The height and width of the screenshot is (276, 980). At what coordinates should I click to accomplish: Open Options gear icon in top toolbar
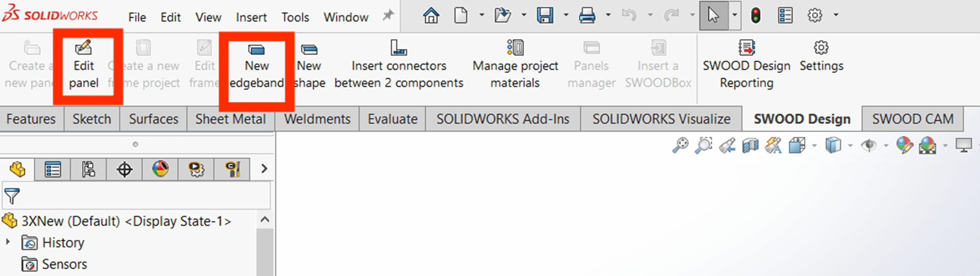click(x=815, y=15)
